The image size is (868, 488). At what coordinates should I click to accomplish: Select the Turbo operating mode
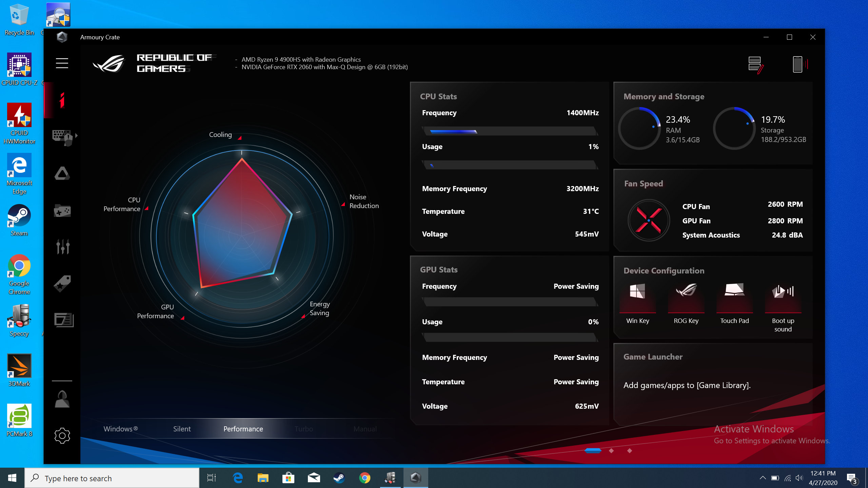(x=304, y=429)
